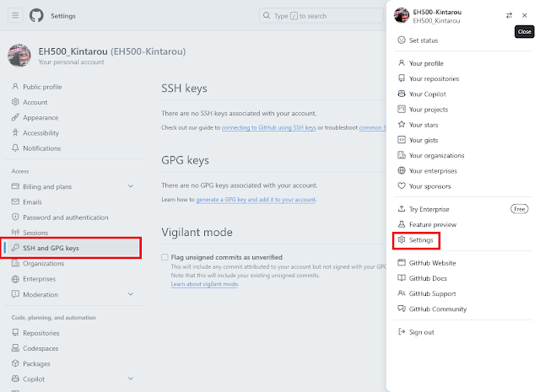Open the hamburger navigation menu

15,15
